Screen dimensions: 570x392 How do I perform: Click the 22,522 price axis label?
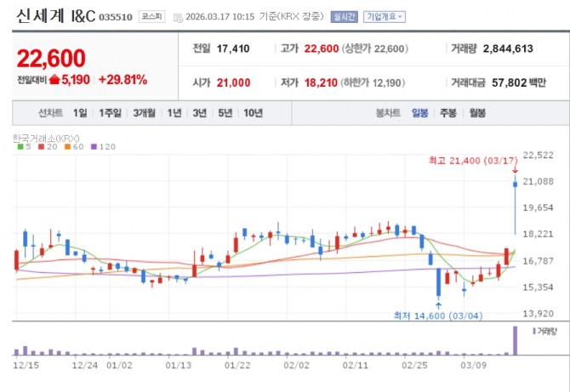pos(538,155)
